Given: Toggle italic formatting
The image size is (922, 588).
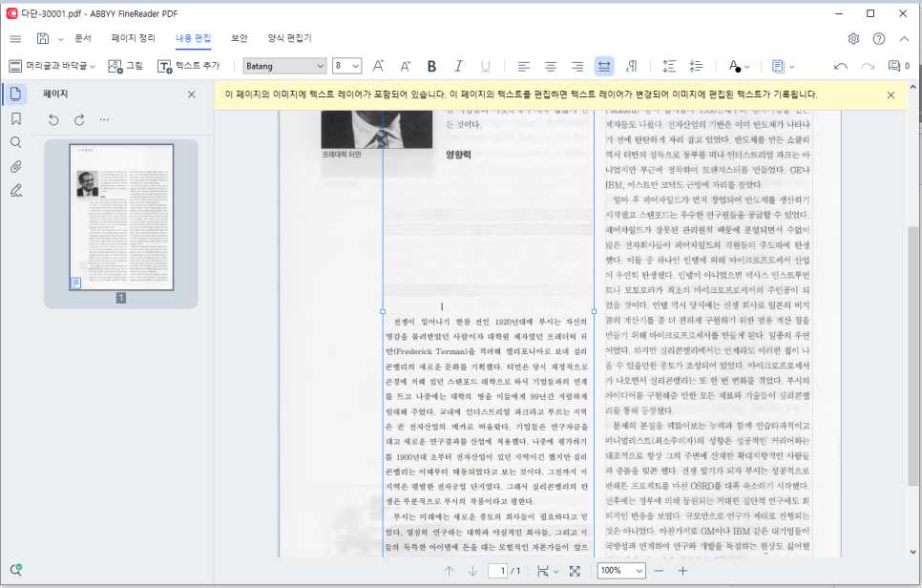Looking at the screenshot, I should coord(459,66).
